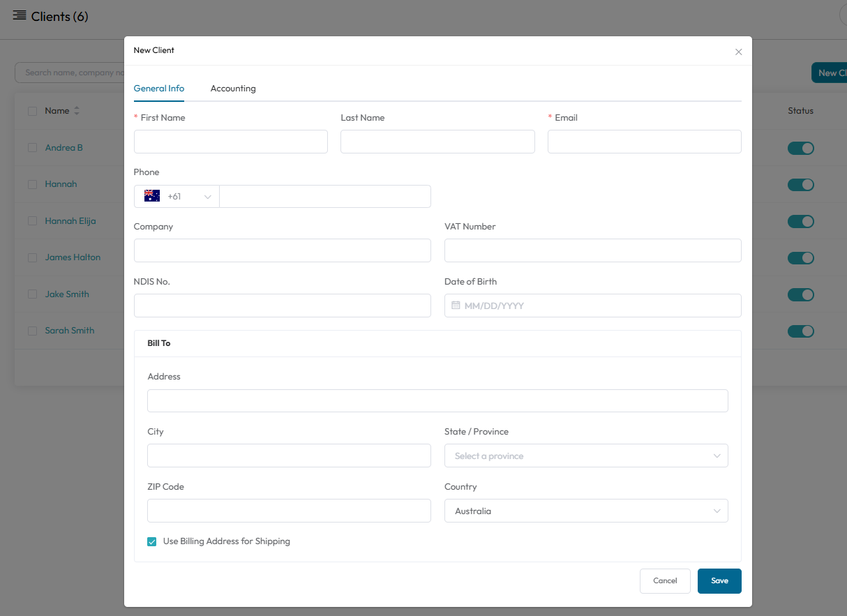Click the Clients (6) page title
This screenshot has width=847, height=616.
(x=60, y=16)
